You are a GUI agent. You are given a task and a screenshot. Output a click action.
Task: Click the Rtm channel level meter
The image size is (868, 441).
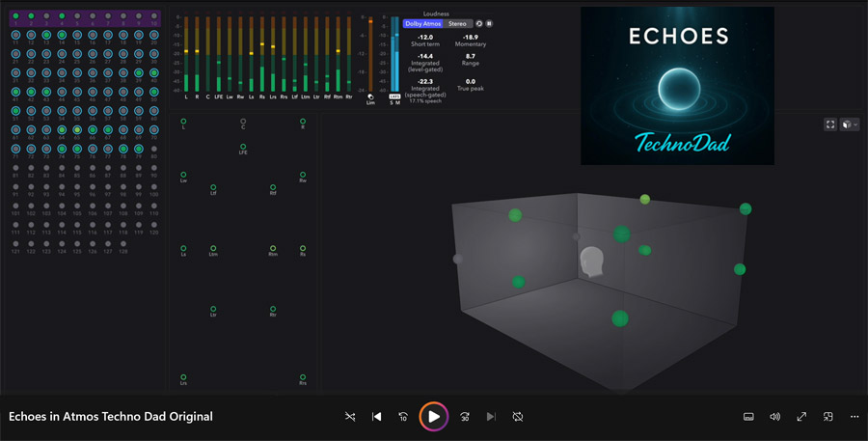pos(338,54)
